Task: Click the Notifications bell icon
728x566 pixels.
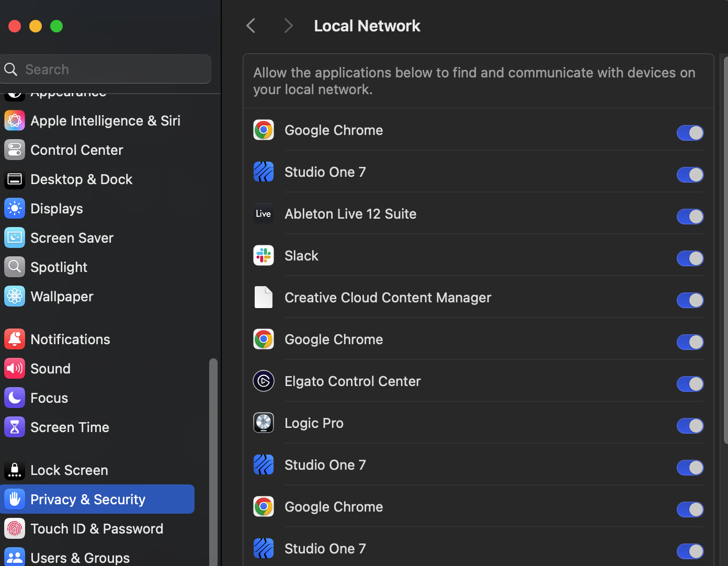Action: tap(15, 339)
